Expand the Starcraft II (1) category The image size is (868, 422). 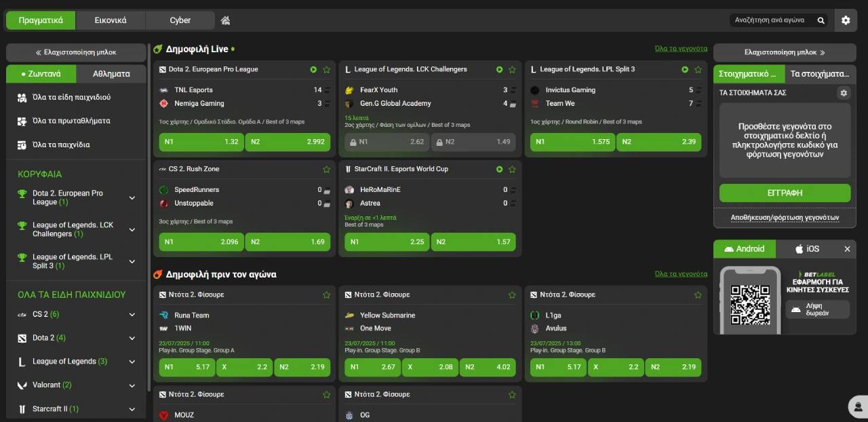coord(132,408)
